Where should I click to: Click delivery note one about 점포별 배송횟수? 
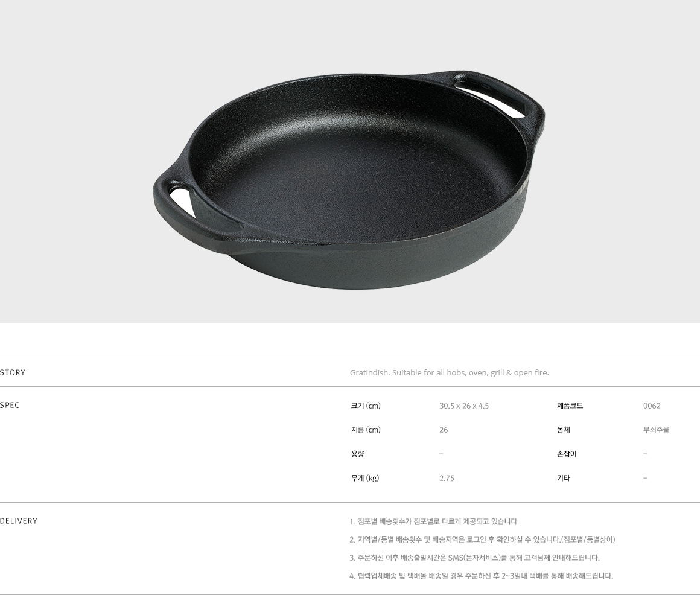coord(434,521)
